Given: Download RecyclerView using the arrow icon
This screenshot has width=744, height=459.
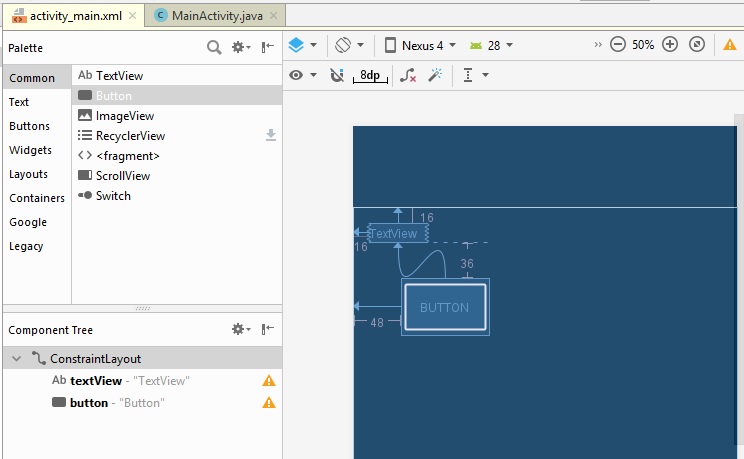Looking at the screenshot, I should pyautogui.click(x=270, y=135).
